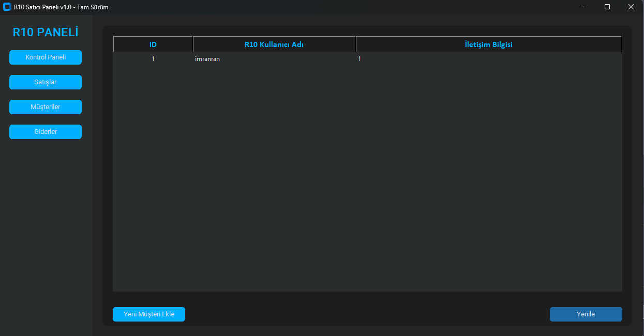Viewport: 644px width, 336px height.
Task: Refresh the table with Yenile
Action: click(586, 314)
